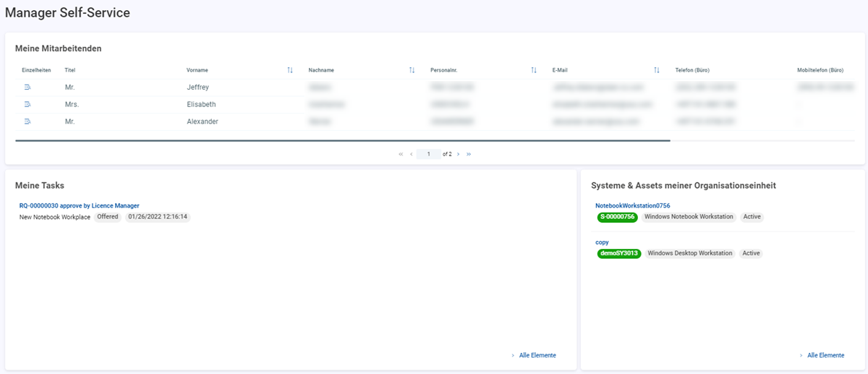Open the NotebookWorkstation0756 asset link

(x=633, y=205)
